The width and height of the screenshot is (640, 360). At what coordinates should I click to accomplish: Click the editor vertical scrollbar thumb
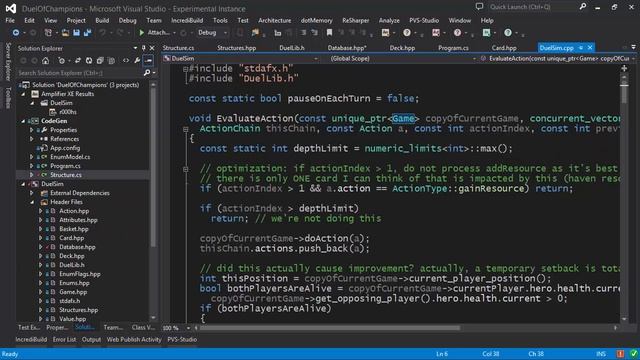(x=624, y=94)
